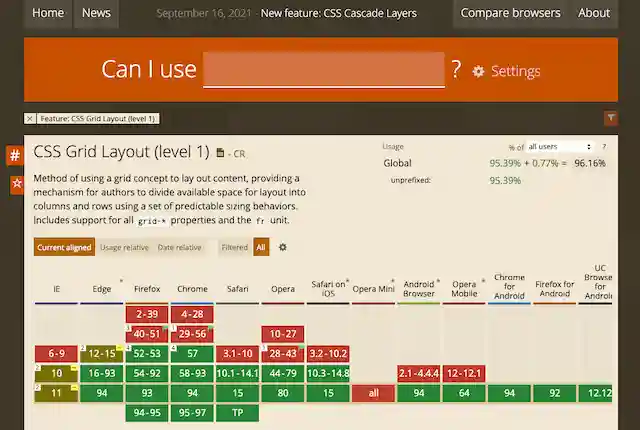The image size is (640, 430).
Task: Select Firefox for Android 92 cell
Action: pyautogui.click(x=555, y=393)
